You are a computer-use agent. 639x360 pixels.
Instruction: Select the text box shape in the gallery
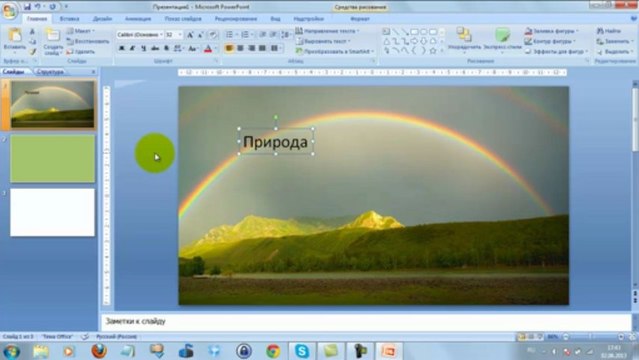pyautogui.click(x=386, y=31)
